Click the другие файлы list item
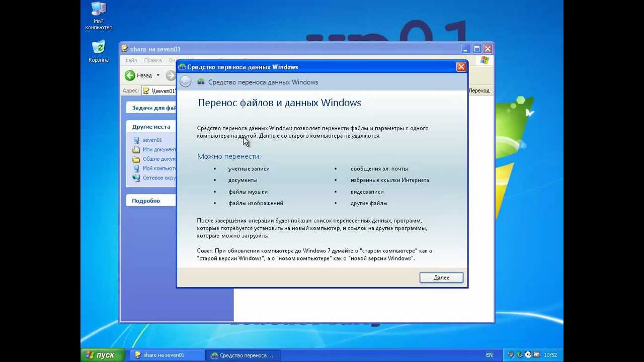The height and width of the screenshot is (362, 644). point(369,203)
